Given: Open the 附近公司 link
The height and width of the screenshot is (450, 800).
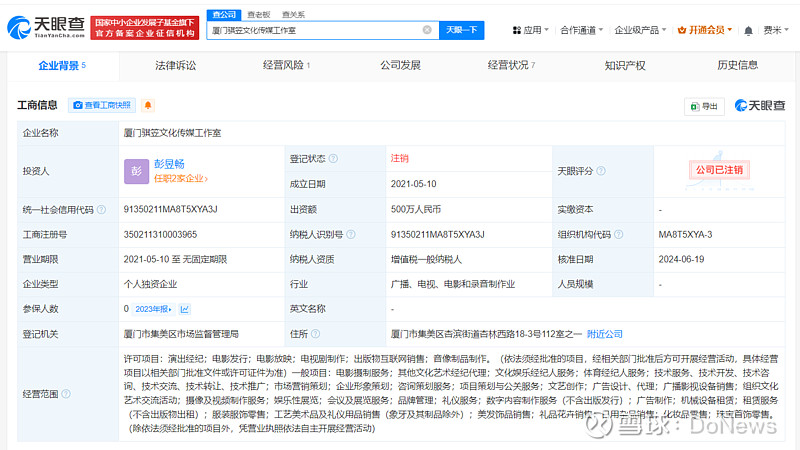Looking at the screenshot, I should point(605,334).
